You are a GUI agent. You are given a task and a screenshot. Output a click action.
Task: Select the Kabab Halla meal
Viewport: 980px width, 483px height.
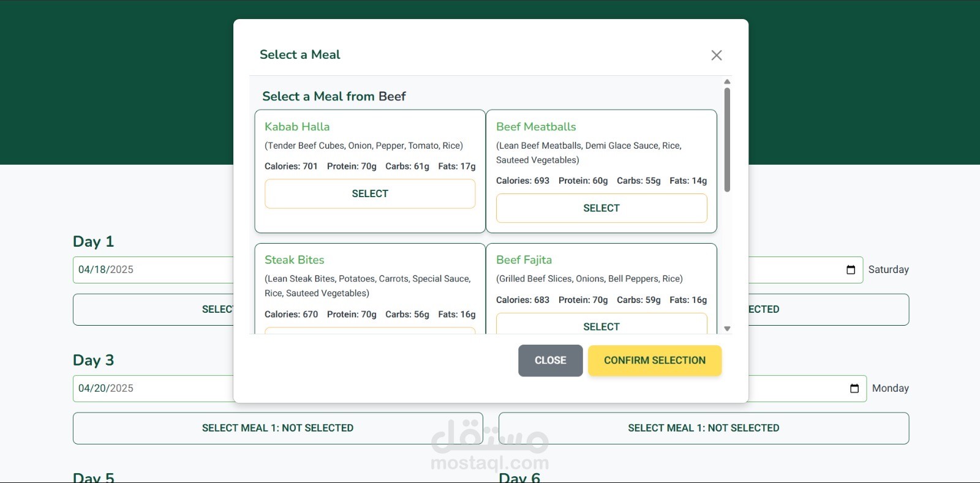[x=370, y=193]
